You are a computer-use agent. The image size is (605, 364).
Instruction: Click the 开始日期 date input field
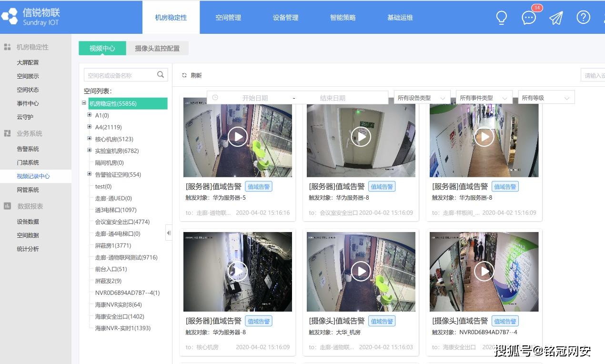click(255, 97)
